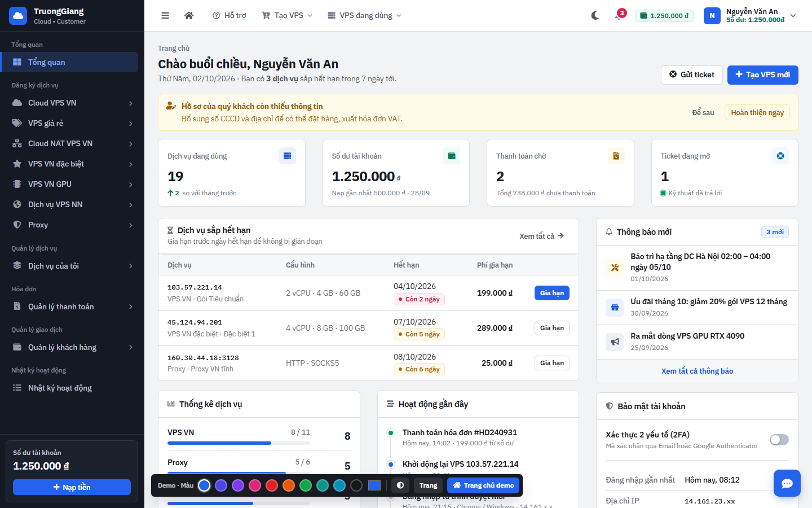Pick the red color swatch in the demo bar
The image size is (812, 508).
point(272,485)
